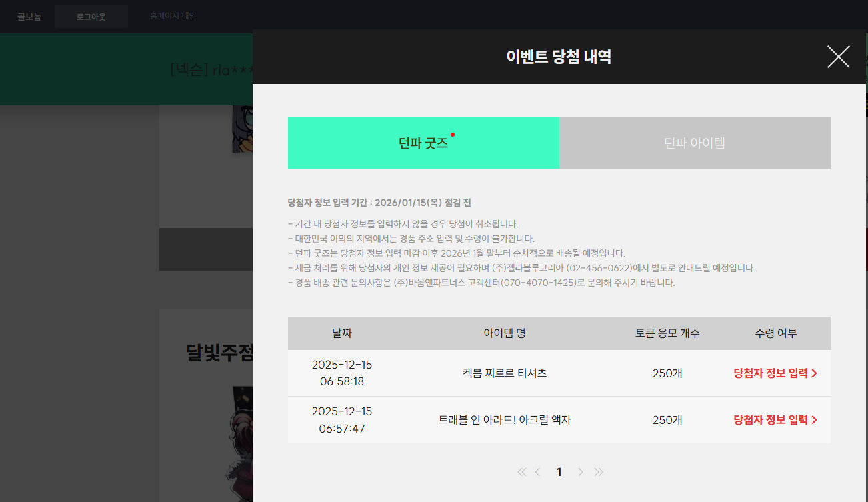This screenshot has width=868, height=502.
Task: Jump to first page with double-left chevron
Action: [x=521, y=472]
